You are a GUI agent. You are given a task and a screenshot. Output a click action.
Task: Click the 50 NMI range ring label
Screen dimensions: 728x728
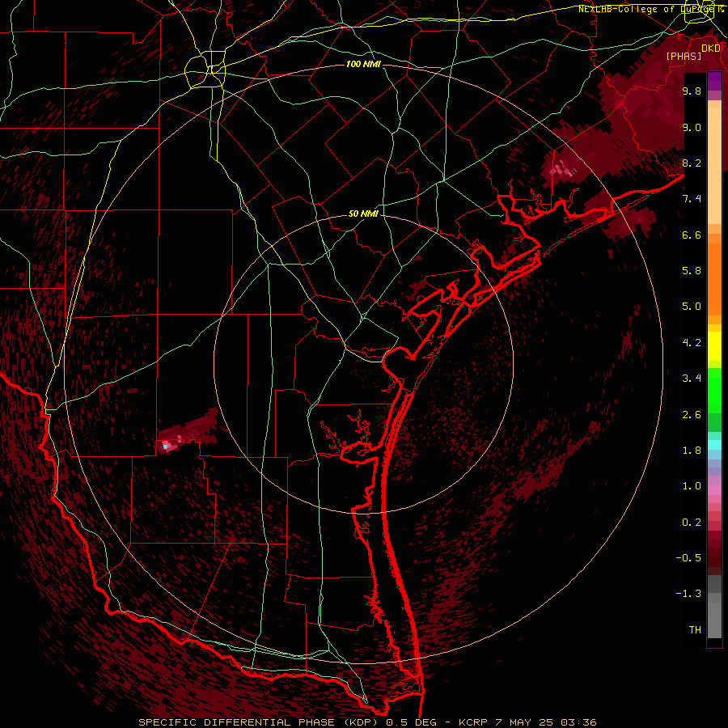pyautogui.click(x=363, y=214)
